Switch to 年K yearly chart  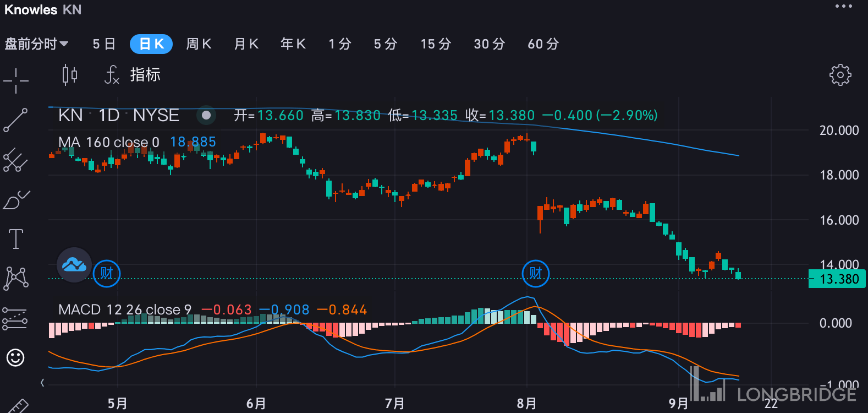click(x=293, y=44)
